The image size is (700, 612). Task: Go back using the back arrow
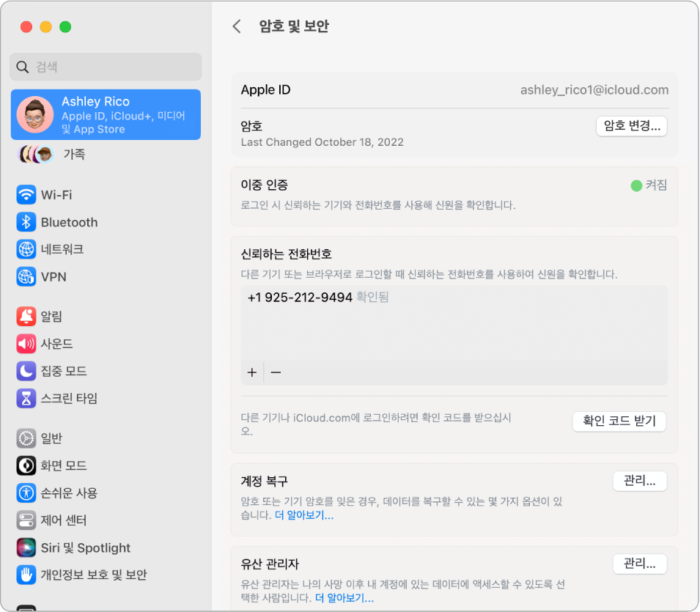click(236, 26)
